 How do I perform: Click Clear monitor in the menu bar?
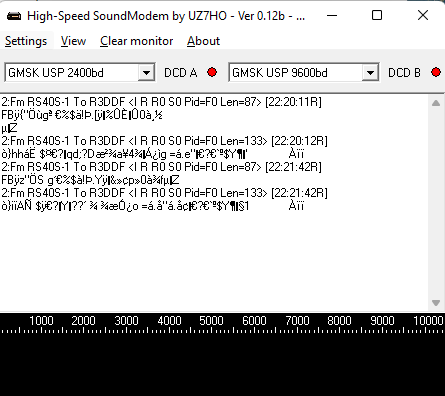point(136,41)
